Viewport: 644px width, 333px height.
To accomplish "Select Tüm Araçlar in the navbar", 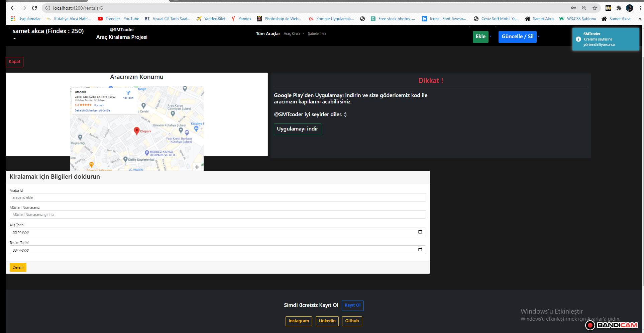I will pos(268,33).
